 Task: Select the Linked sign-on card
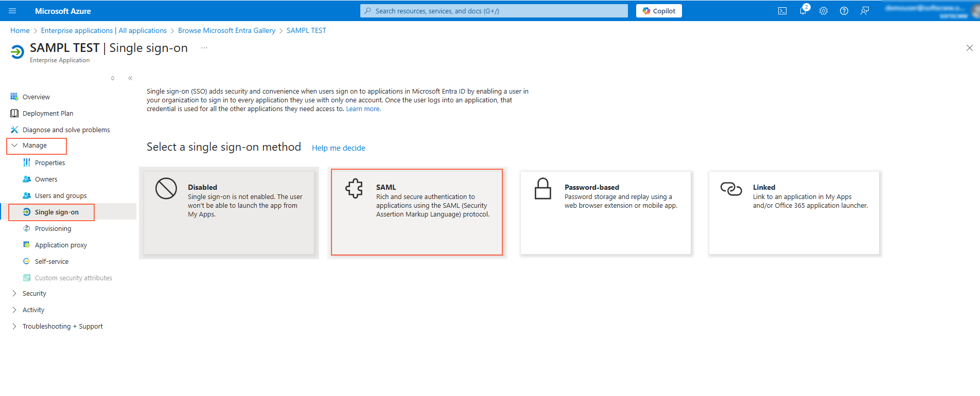794,212
